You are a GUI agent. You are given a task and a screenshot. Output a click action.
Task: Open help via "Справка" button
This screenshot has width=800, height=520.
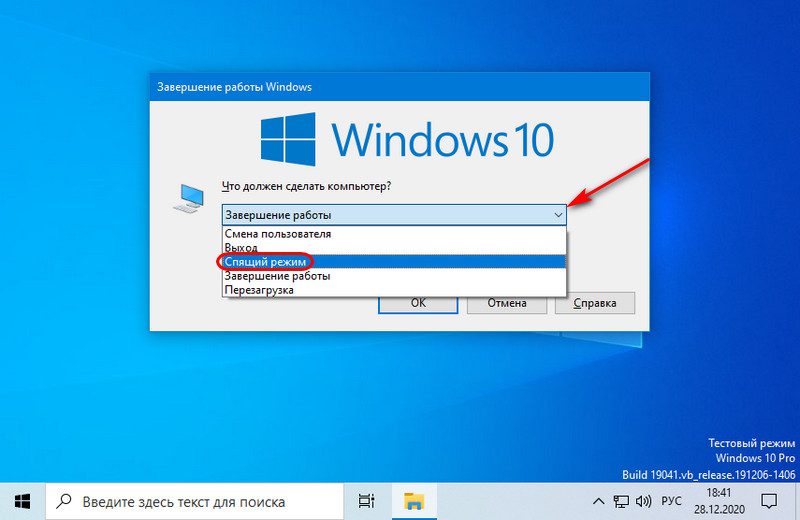coord(595,303)
